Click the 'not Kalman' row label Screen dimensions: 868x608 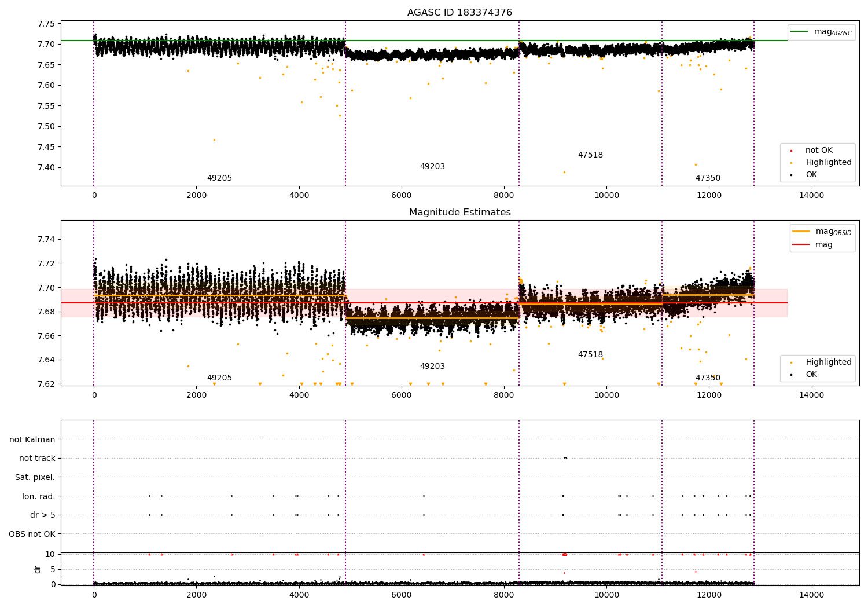[32, 439]
